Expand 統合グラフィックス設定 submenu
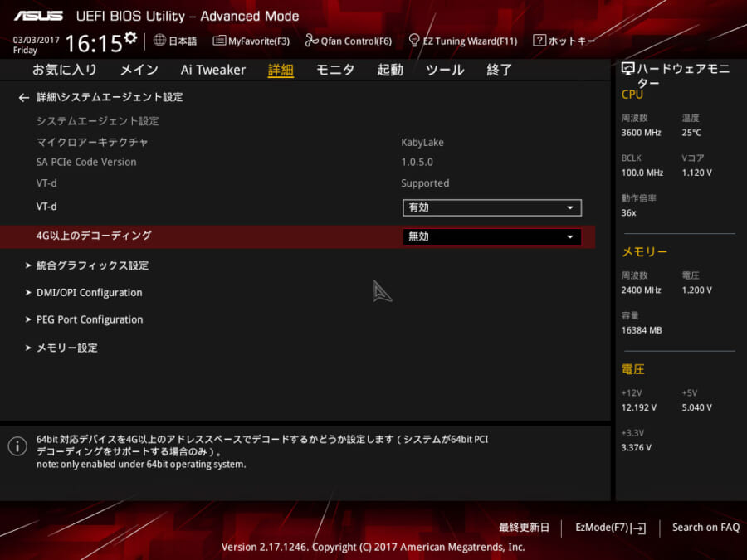The height and width of the screenshot is (560, 747). click(92, 265)
